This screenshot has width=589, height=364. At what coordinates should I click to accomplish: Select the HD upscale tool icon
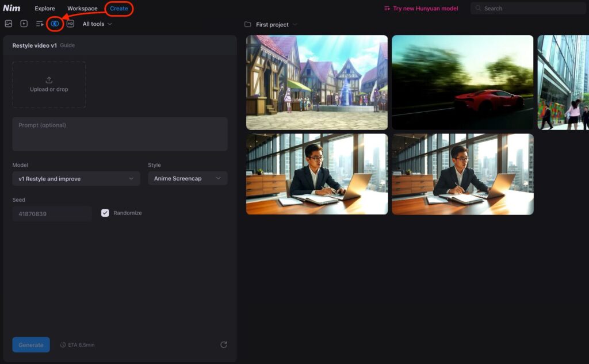[x=70, y=24]
